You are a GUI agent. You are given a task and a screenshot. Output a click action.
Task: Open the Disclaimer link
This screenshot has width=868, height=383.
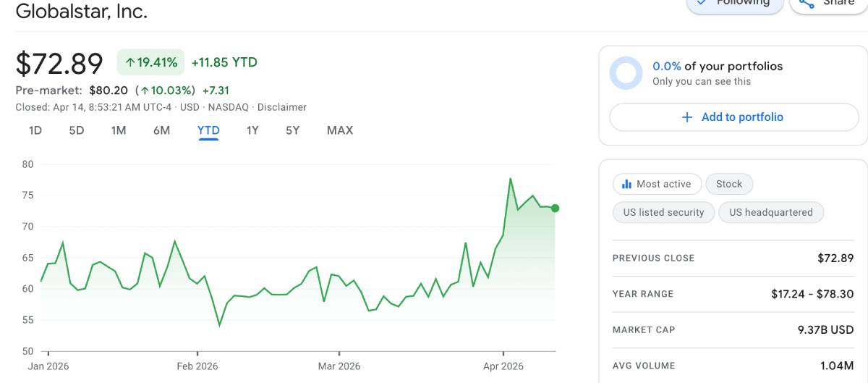(x=282, y=107)
